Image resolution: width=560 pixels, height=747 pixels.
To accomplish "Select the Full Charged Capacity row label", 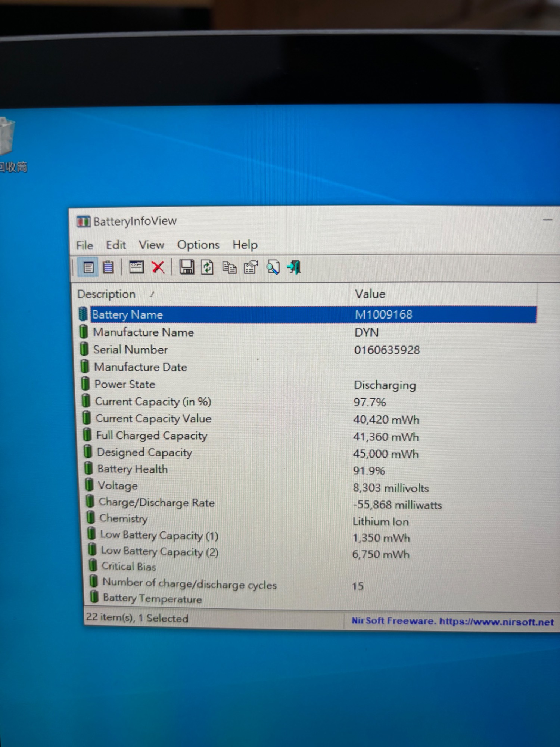I will click(152, 436).
